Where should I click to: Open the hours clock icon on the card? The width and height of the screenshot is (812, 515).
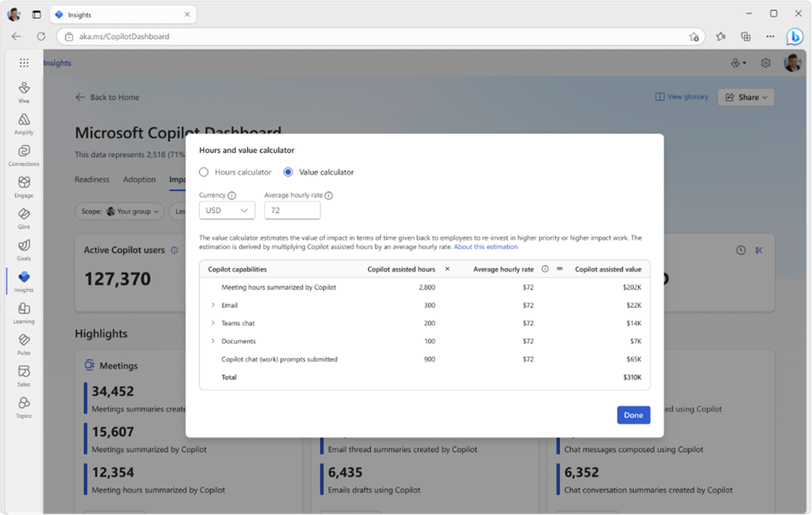(x=741, y=251)
